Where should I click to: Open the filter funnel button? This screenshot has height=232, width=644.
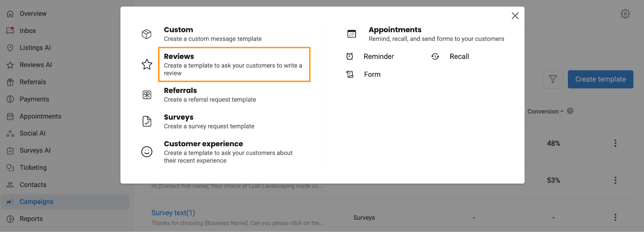click(x=553, y=79)
